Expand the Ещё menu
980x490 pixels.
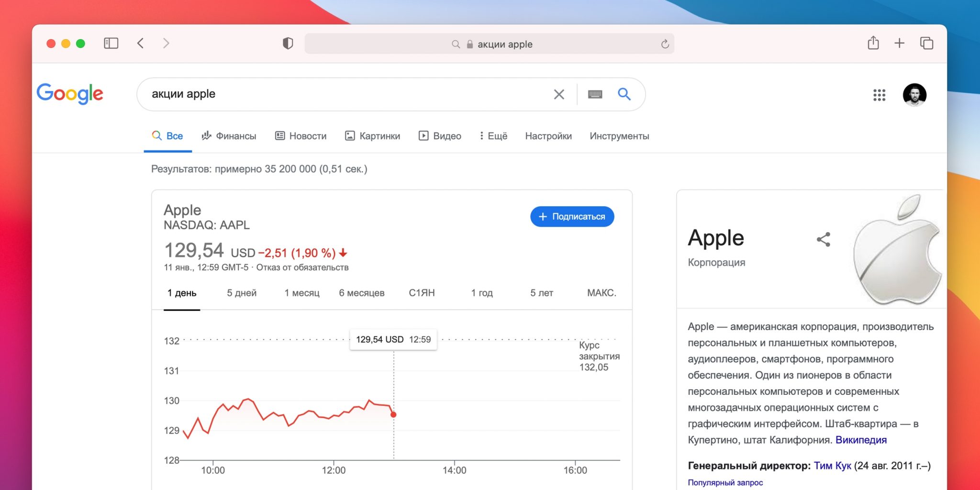(493, 136)
